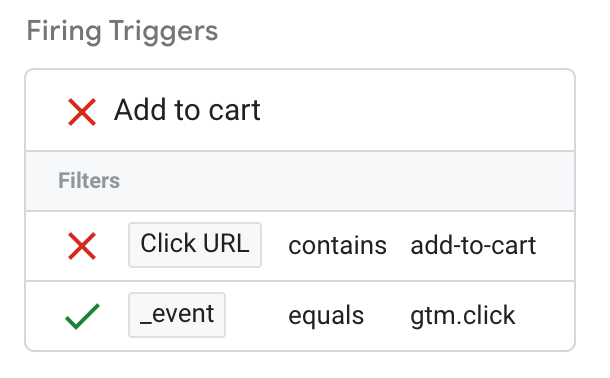Click the Filters section label
Screen dimensions: 610x378
(89, 181)
